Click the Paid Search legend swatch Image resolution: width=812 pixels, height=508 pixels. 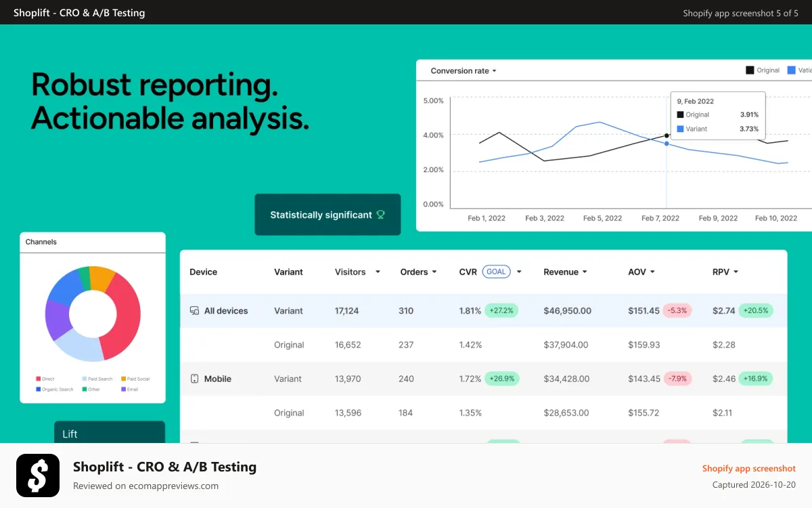point(84,379)
